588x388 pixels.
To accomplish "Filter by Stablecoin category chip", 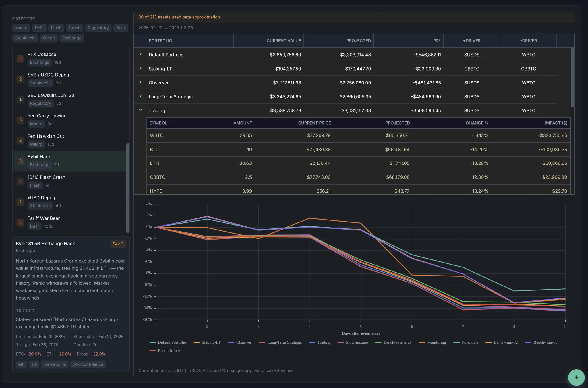I will pos(25,38).
